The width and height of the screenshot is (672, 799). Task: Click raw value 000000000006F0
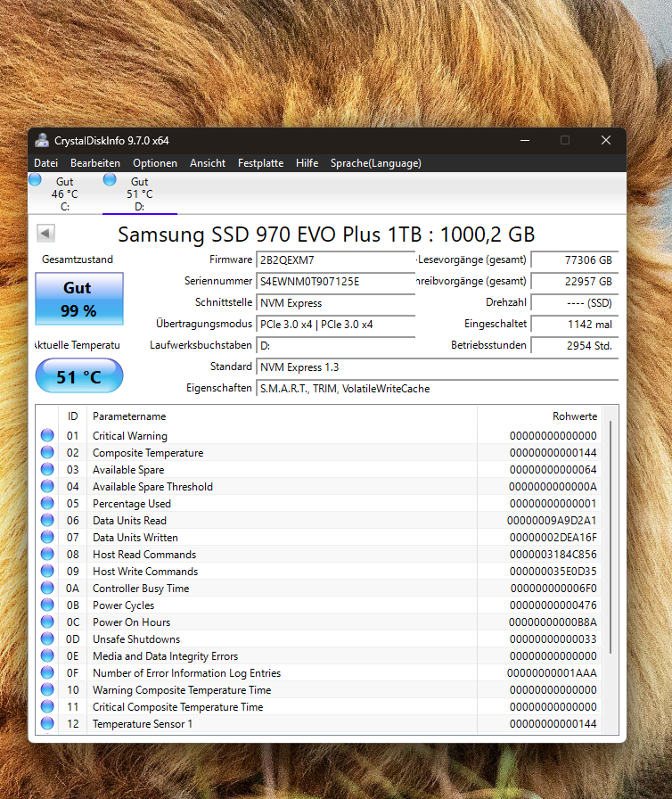click(x=553, y=588)
